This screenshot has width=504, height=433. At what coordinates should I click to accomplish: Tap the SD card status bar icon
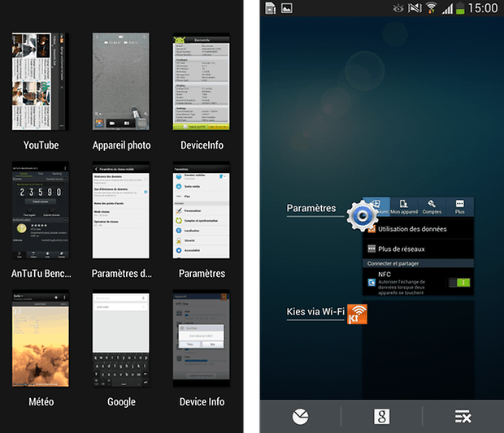pyautogui.click(x=271, y=8)
